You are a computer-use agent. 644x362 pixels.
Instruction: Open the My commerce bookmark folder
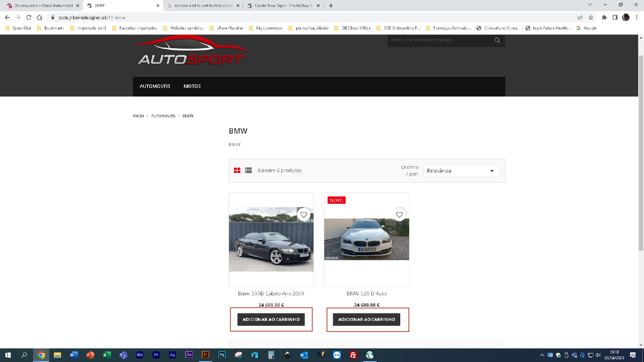pyautogui.click(x=266, y=28)
